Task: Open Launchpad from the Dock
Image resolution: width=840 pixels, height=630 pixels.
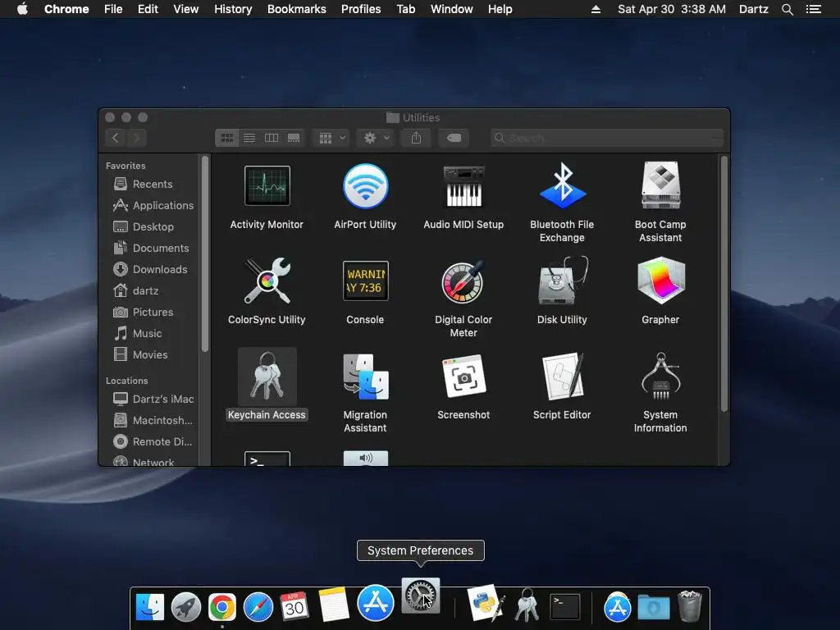Action: [186, 607]
